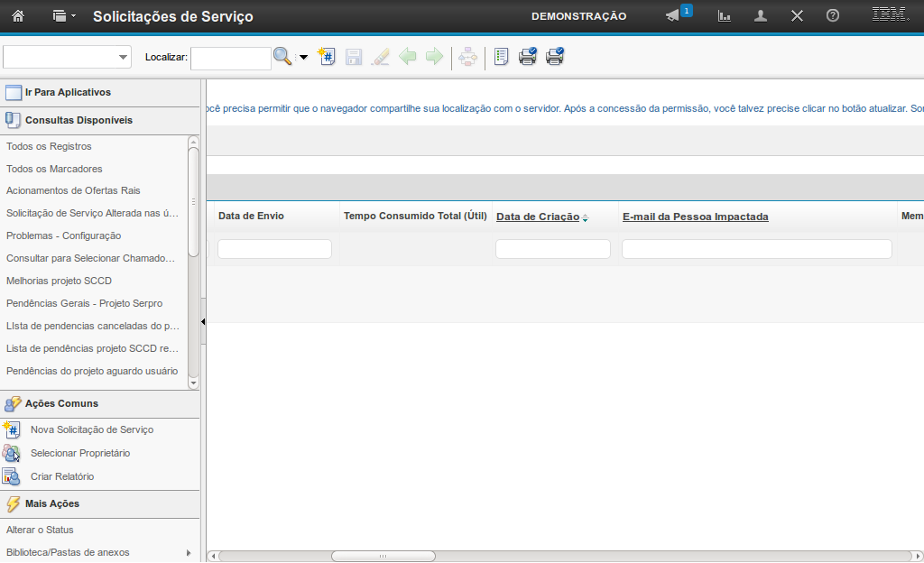
Task: Click the user profile icon
Action: 761,16
